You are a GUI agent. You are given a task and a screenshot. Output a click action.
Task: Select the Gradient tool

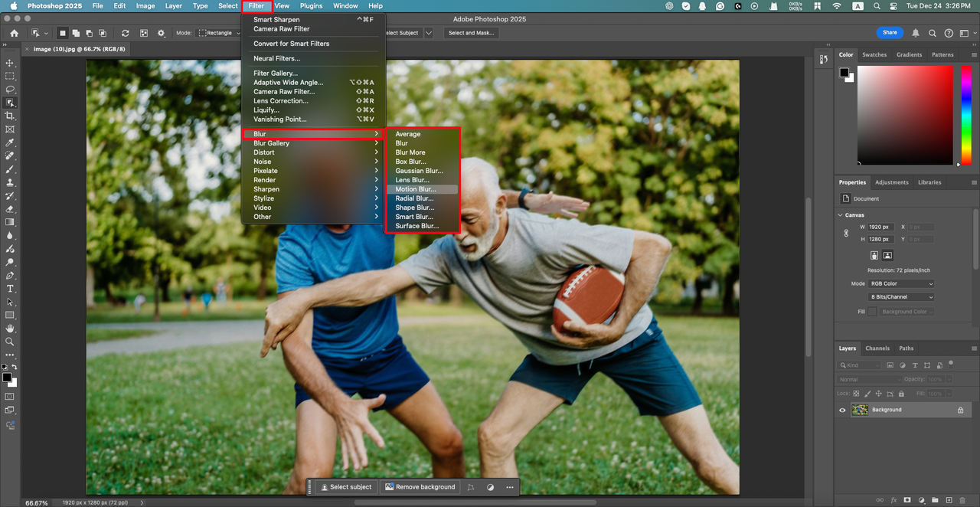point(10,222)
